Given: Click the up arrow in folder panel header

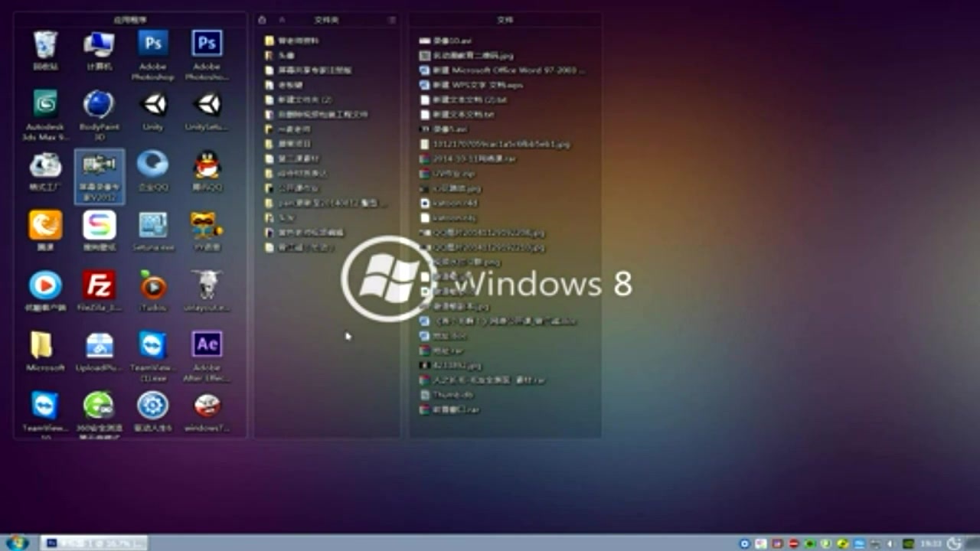Looking at the screenshot, I should [282, 19].
